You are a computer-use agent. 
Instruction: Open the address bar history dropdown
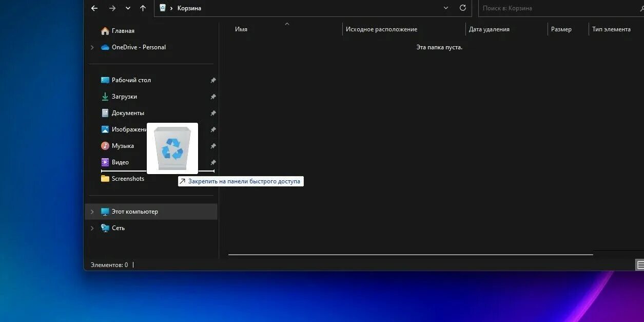[x=446, y=8]
